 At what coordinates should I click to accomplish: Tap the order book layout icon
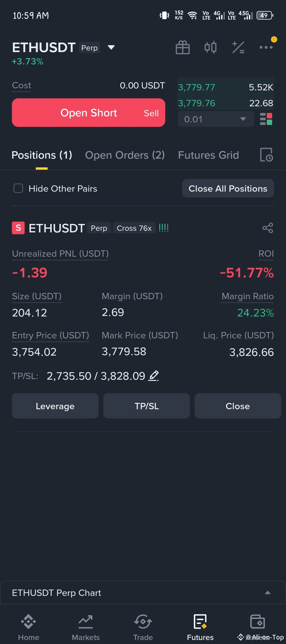coord(266,119)
